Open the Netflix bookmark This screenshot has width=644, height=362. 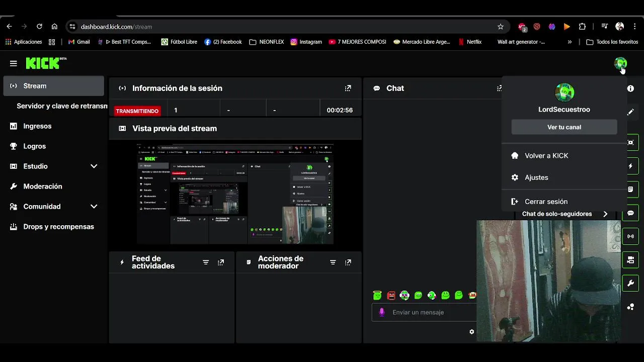(470, 42)
